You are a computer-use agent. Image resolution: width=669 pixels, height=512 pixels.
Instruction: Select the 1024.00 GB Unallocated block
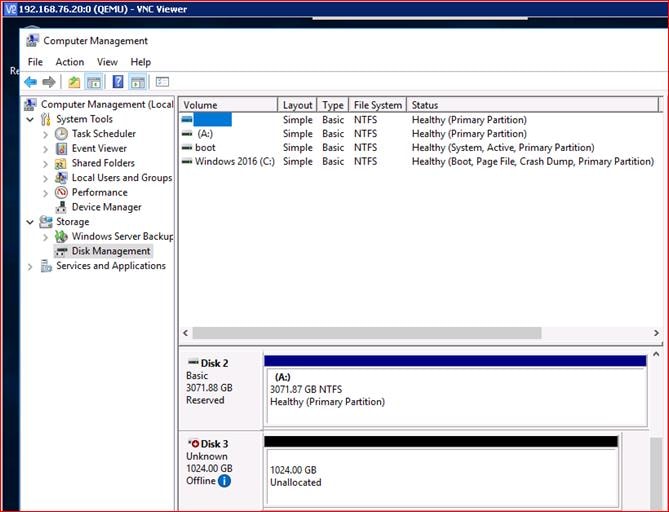click(441, 471)
